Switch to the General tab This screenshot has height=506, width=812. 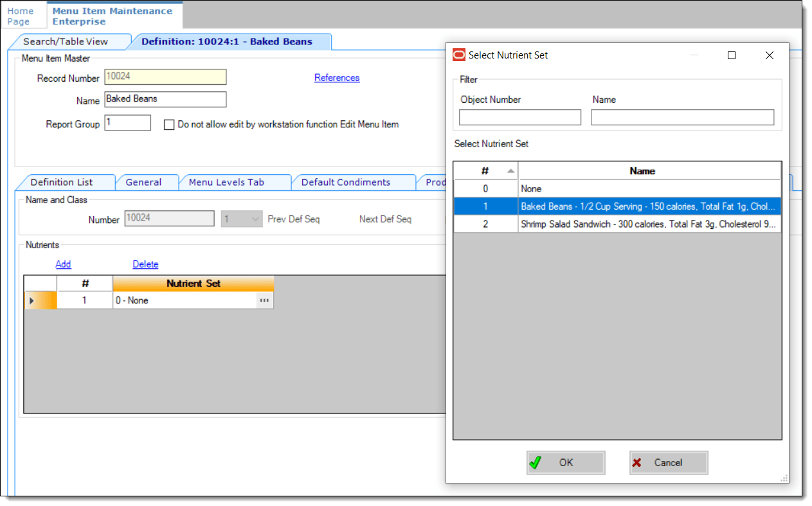point(147,182)
